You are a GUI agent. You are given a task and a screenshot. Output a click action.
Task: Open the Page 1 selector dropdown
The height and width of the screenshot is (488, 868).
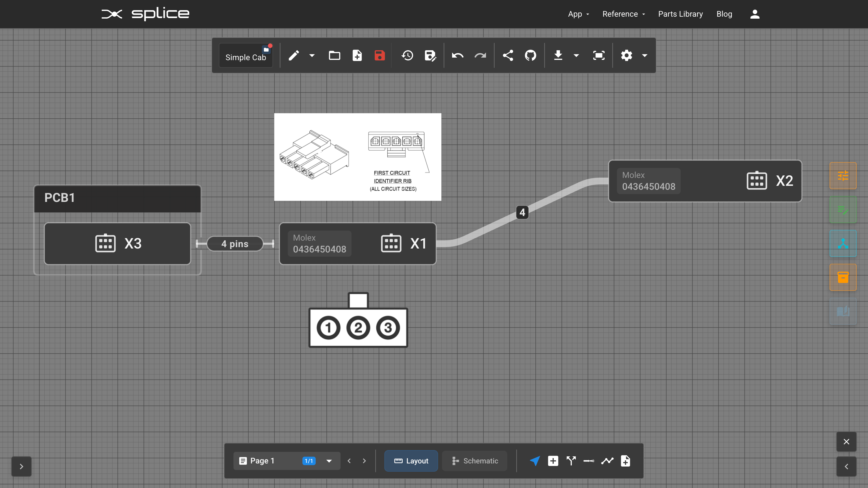287,461
